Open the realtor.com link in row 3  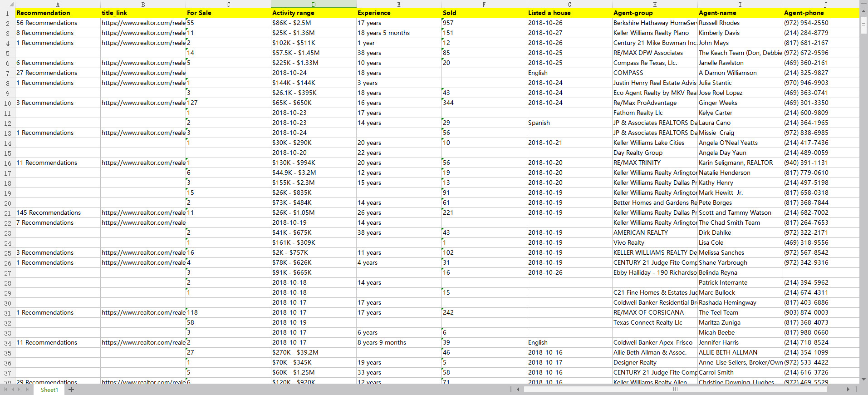pyautogui.click(x=143, y=33)
